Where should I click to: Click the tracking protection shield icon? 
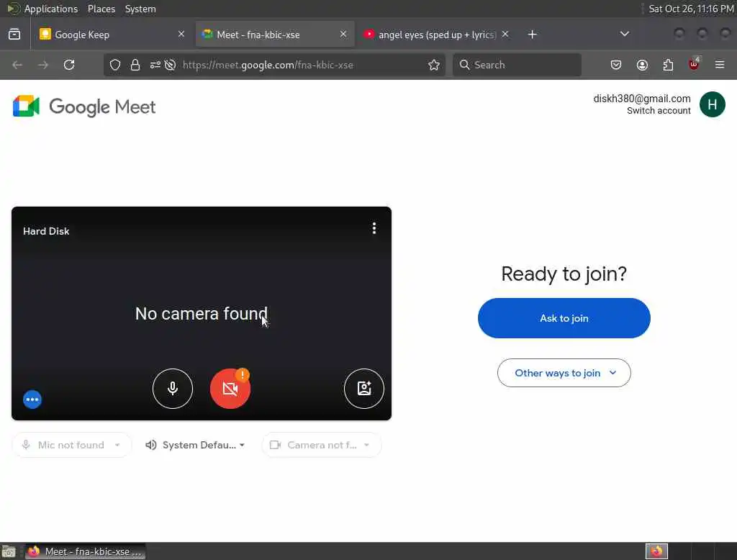pos(115,65)
